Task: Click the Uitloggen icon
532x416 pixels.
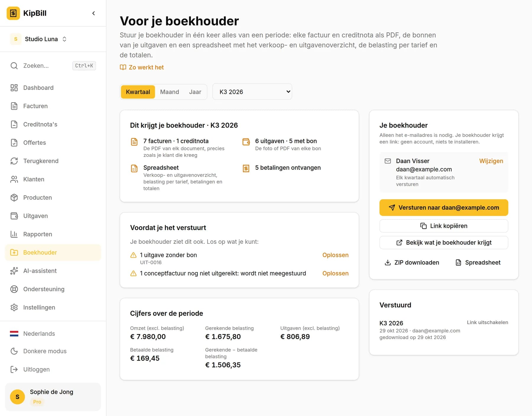Action: [14, 370]
